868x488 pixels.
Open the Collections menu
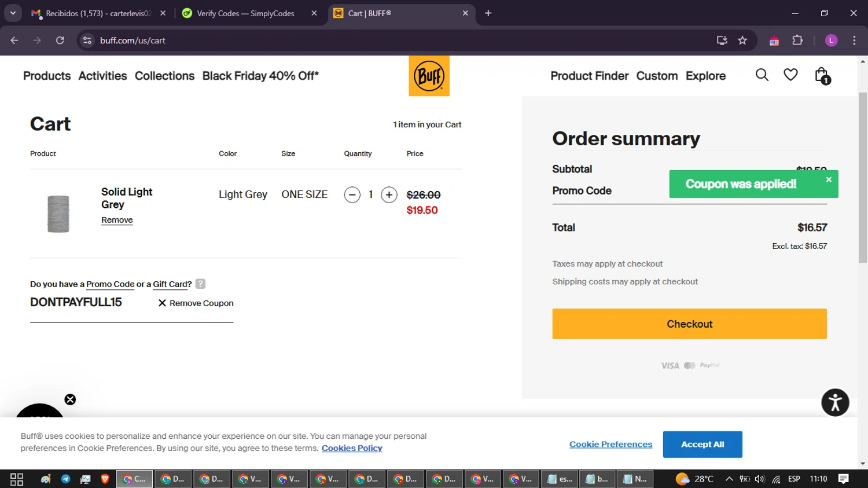point(164,76)
